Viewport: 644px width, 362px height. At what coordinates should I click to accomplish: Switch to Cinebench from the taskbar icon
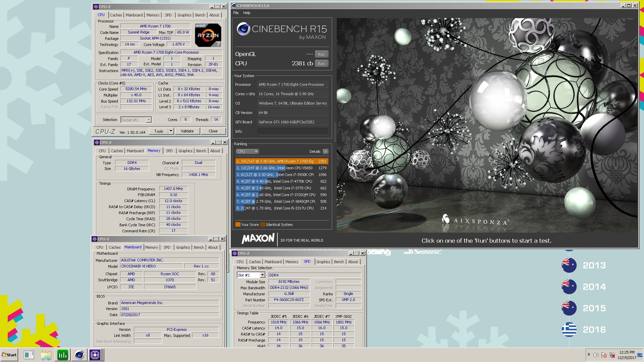79,355
